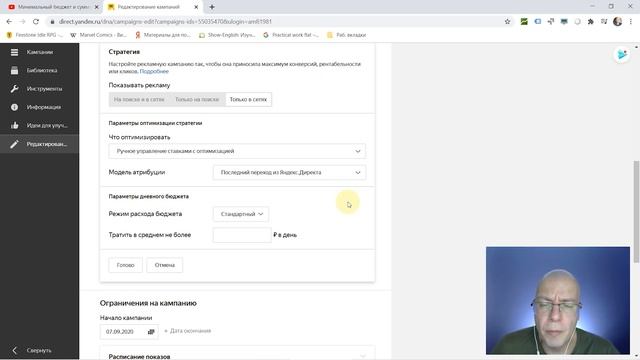The image size is (640, 360).
Task: Open the Chrome profile avatar
Action: click(x=618, y=22)
